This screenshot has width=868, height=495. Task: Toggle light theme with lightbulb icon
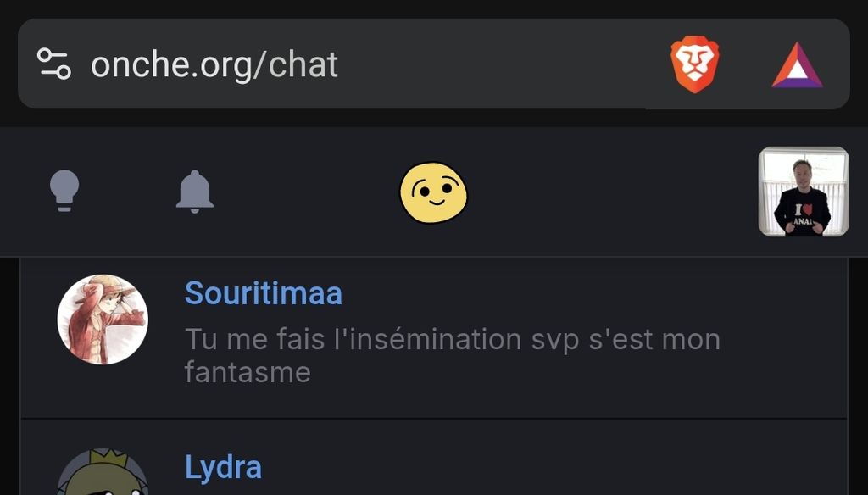point(64,191)
